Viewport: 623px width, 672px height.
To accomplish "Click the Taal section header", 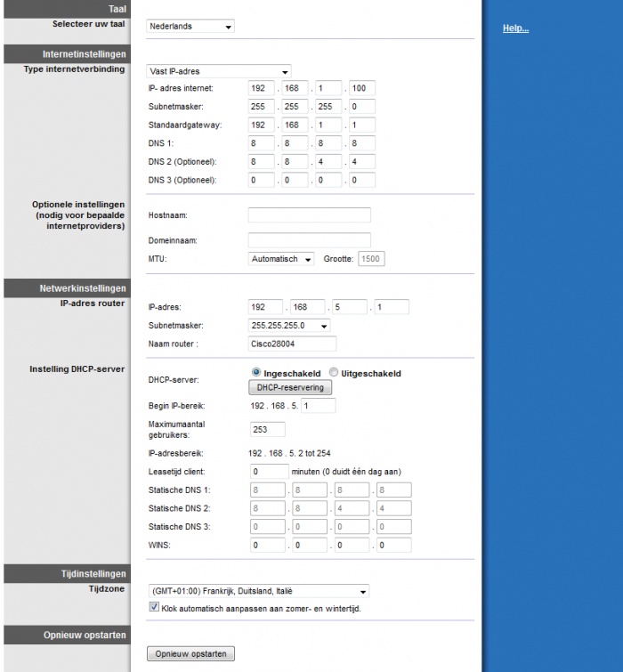I will tap(68, 9).
